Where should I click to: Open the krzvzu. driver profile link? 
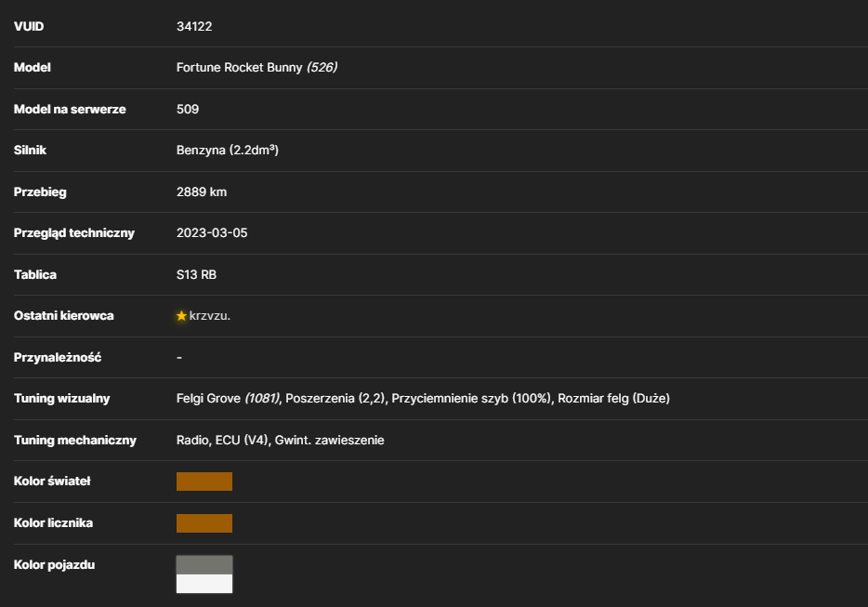click(210, 316)
